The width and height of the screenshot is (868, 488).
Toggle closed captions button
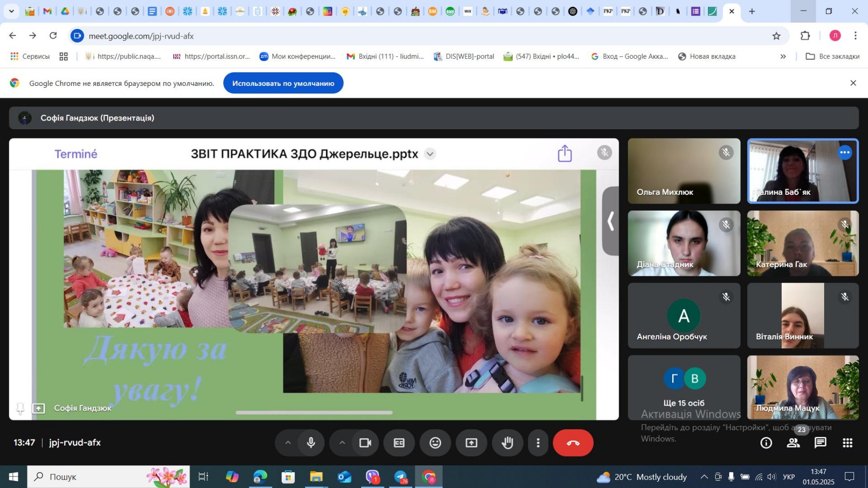[399, 443]
